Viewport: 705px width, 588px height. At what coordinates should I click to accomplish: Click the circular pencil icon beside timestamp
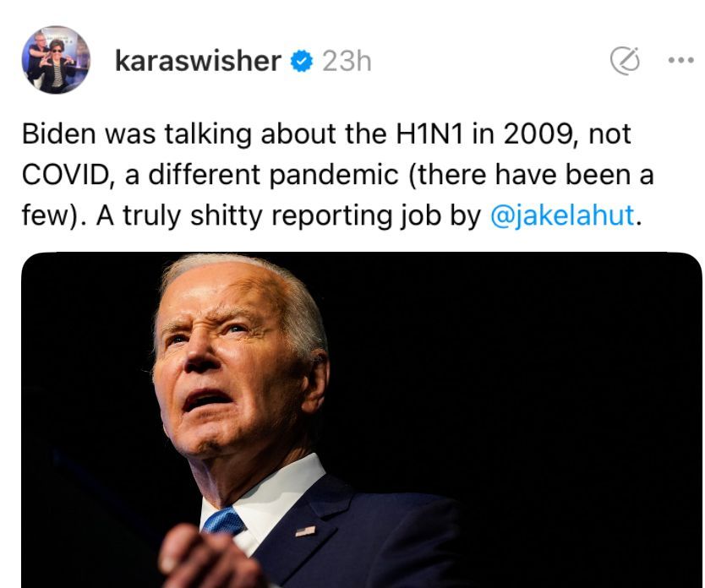point(625,61)
